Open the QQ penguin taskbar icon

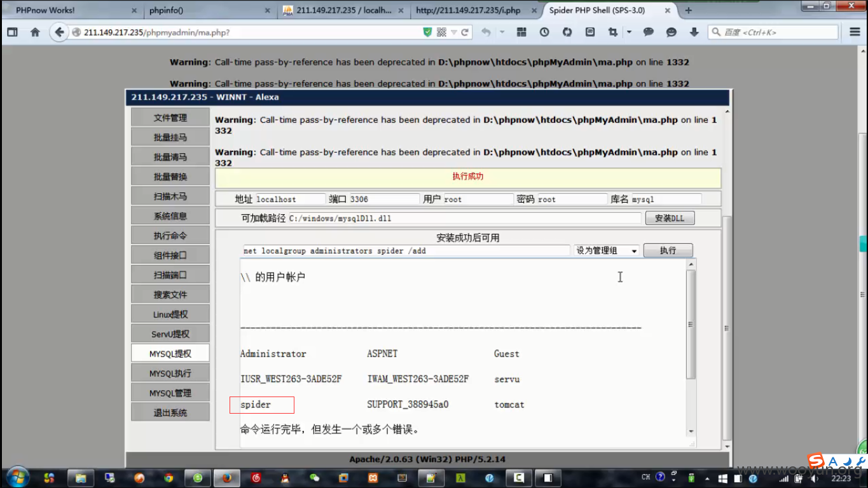tap(286, 478)
